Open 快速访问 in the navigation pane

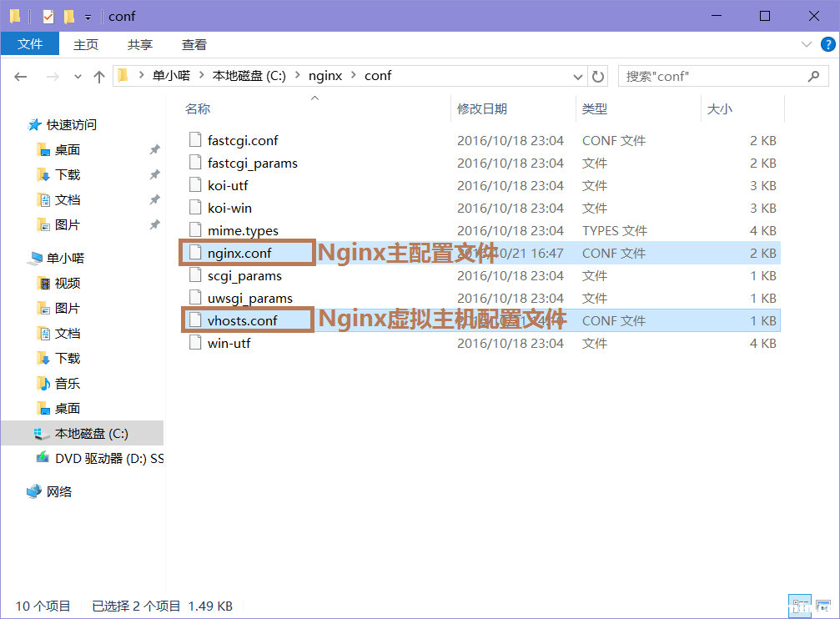point(71,125)
